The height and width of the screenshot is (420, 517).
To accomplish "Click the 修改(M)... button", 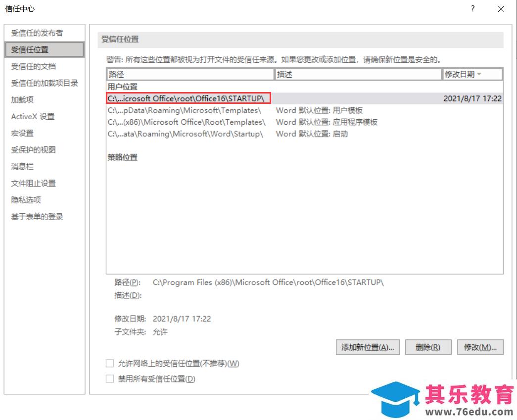I will click(480, 347).
